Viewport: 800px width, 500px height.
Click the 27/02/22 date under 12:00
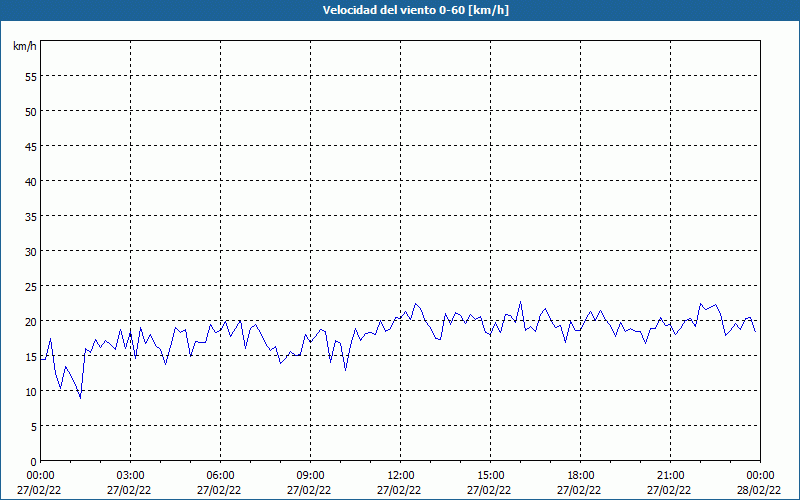(x=399, y=490)
